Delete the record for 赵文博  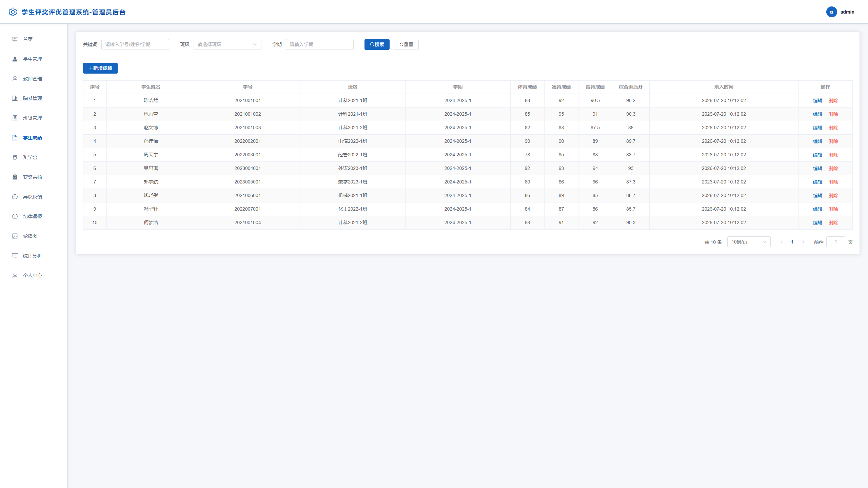click(x=833, y=128)
